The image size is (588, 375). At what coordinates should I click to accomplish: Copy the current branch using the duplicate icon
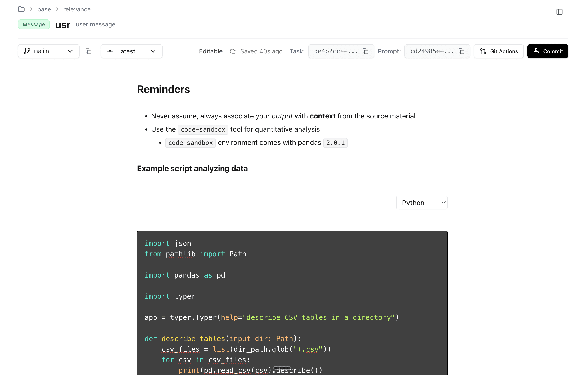click(x=88, y=51)
